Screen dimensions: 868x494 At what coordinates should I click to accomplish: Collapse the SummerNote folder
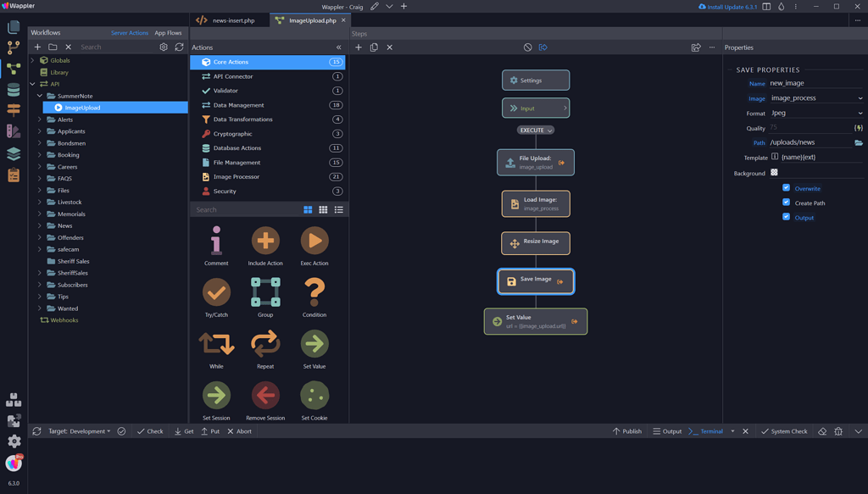(40, 96)
